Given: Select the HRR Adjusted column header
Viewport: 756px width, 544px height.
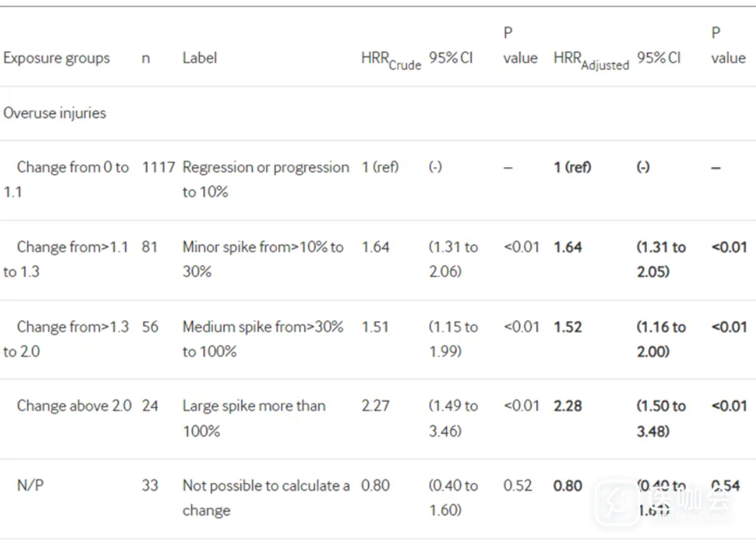Looking at the screenshot, I should (590, 61).
